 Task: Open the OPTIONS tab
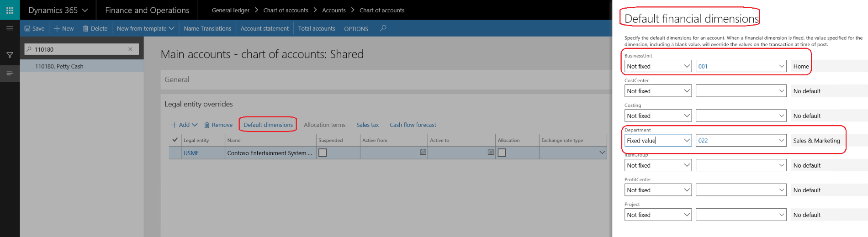tap(356, 29)
